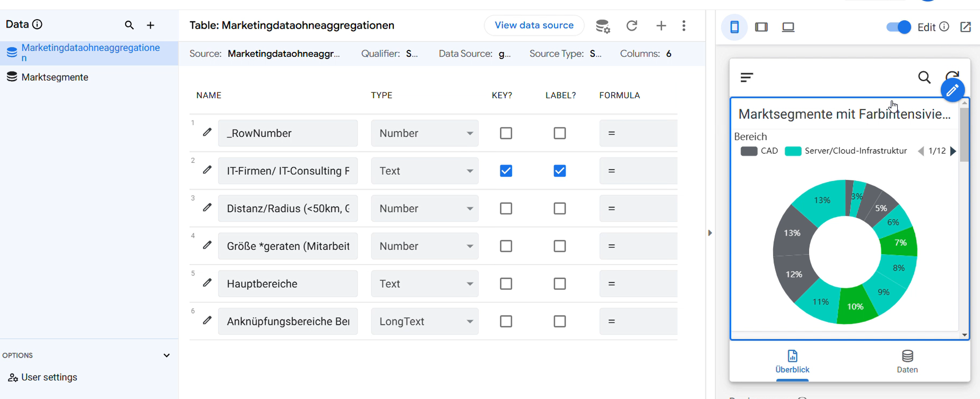Open the three-dot more options menu
980x399 pixels.
(684, 25)
